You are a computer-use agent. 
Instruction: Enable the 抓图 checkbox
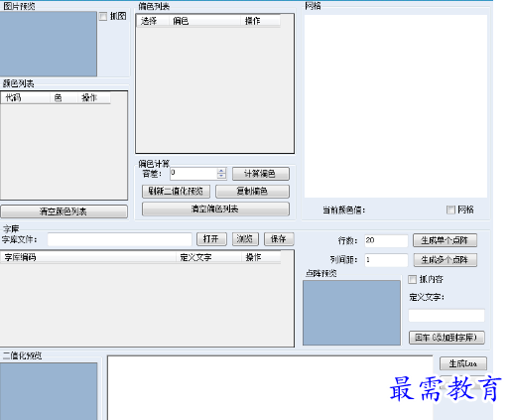(x=103, y=16)
